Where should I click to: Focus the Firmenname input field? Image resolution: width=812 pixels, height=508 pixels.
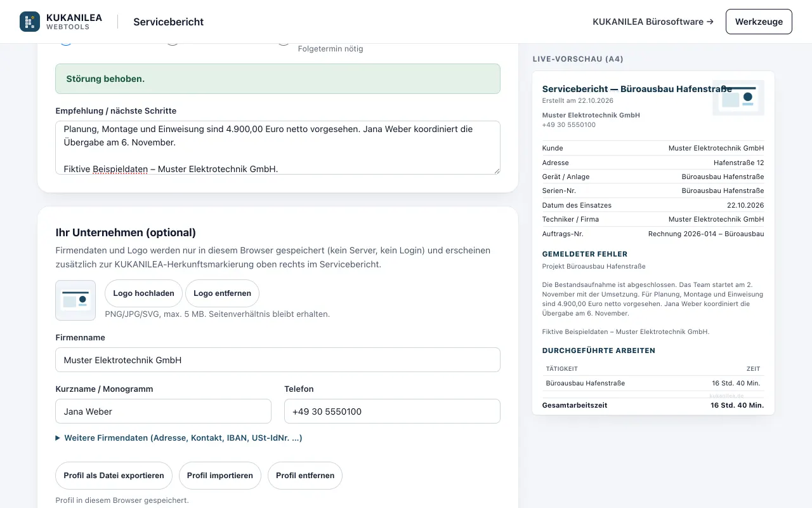[x=278, y=360]
